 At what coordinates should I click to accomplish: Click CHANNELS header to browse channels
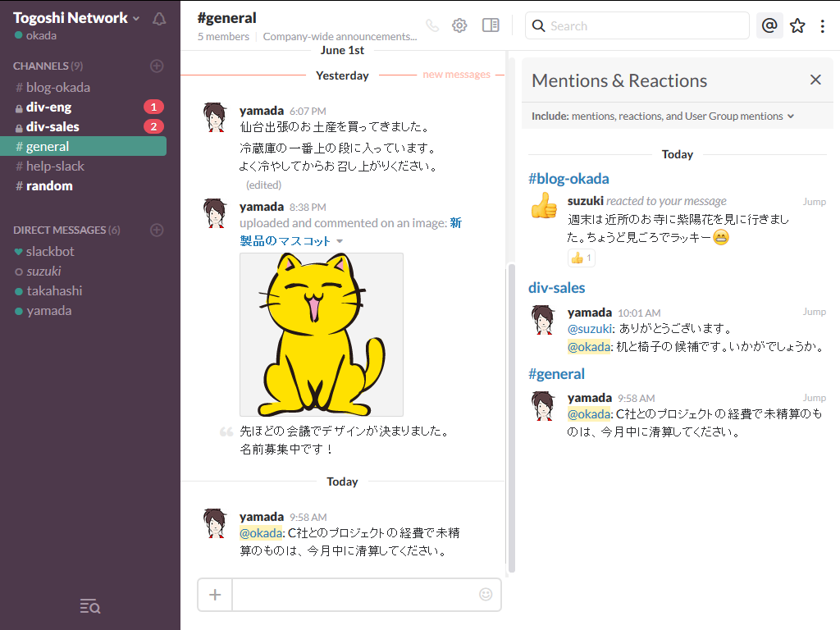coord(48,66)
